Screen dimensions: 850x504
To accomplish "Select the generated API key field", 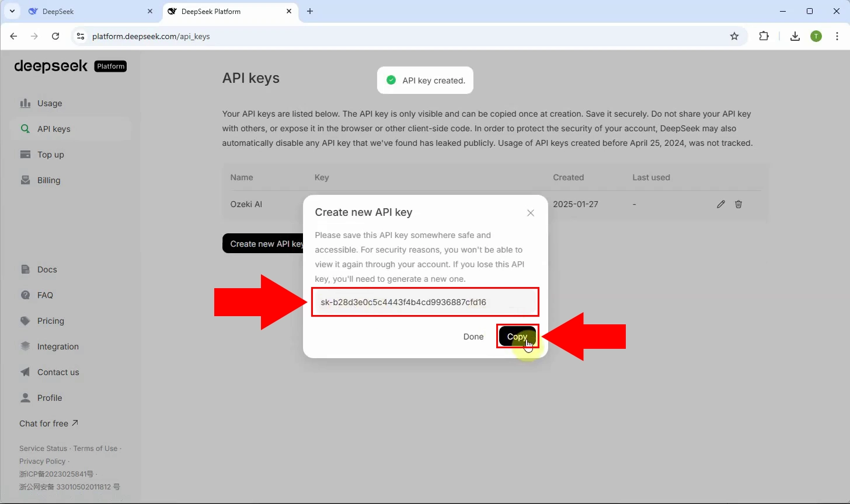I will click(x=425, y=302).
